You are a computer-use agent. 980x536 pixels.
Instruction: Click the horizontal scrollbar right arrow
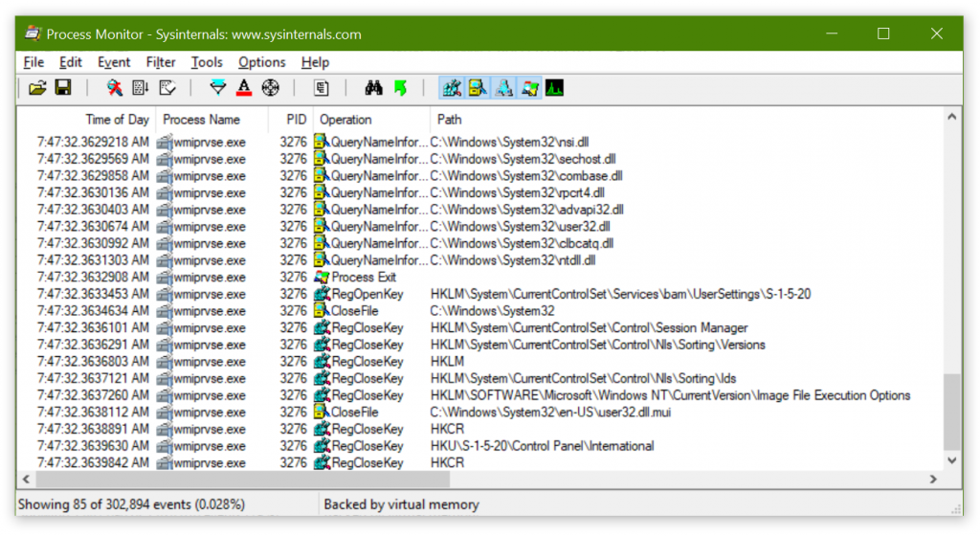pyautogui.click(x=933, y=480)
